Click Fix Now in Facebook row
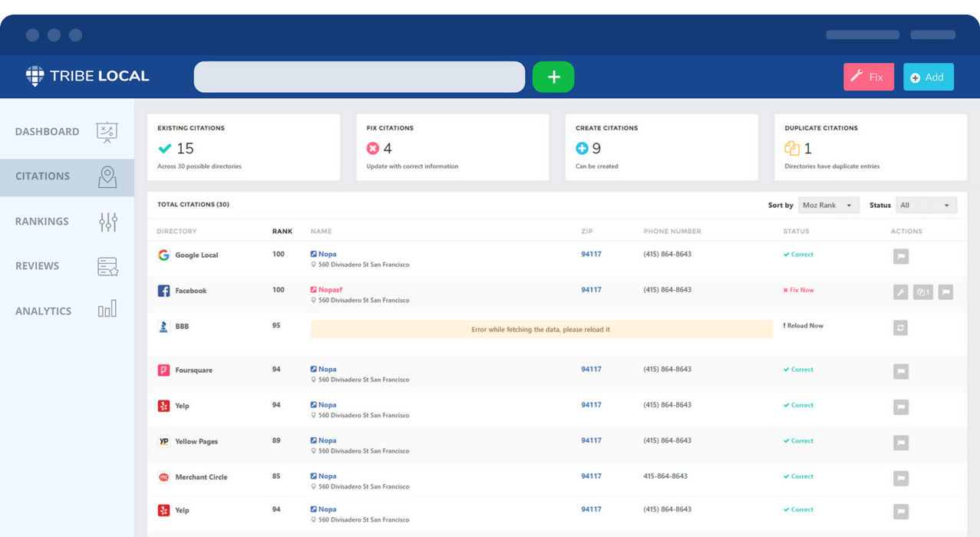 click(798, 290)
